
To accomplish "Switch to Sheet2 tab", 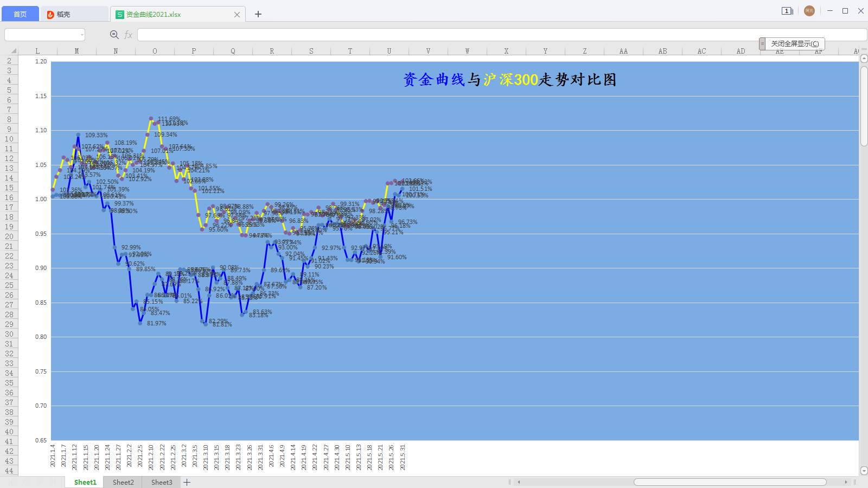I will 123,482.
